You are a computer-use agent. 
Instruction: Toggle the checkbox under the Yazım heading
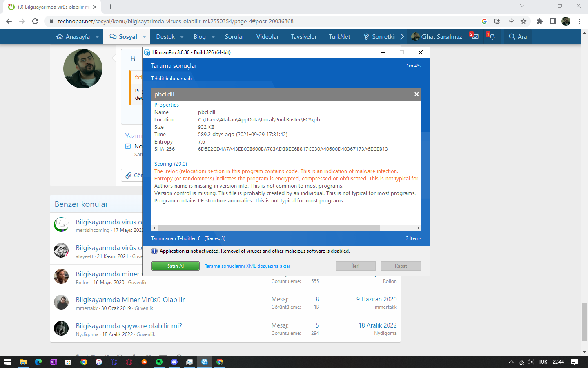coord(128,146)
